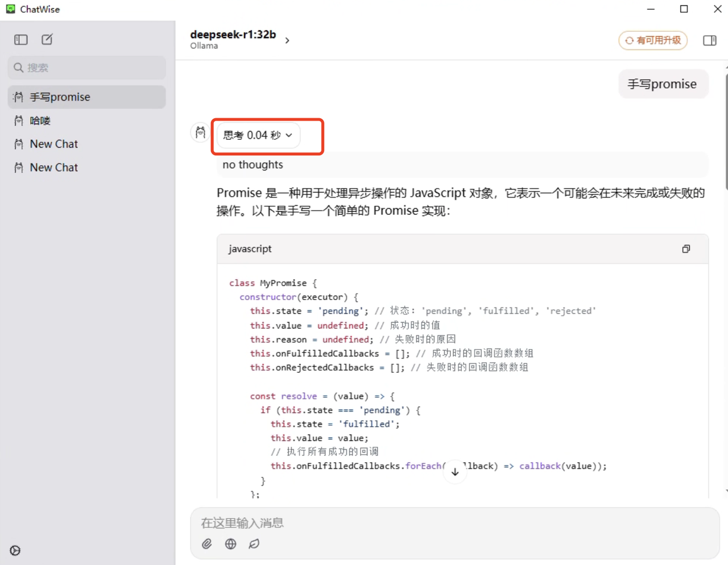
Task: Click the 'no thoughts' text
Action: [x=253, y=165]
